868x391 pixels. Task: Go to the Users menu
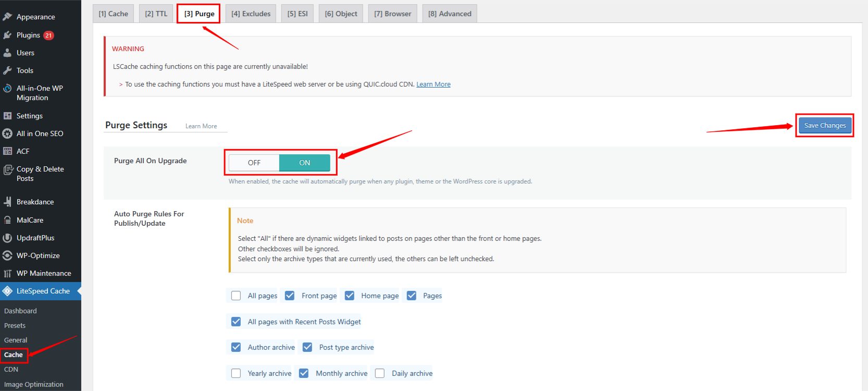26,53
